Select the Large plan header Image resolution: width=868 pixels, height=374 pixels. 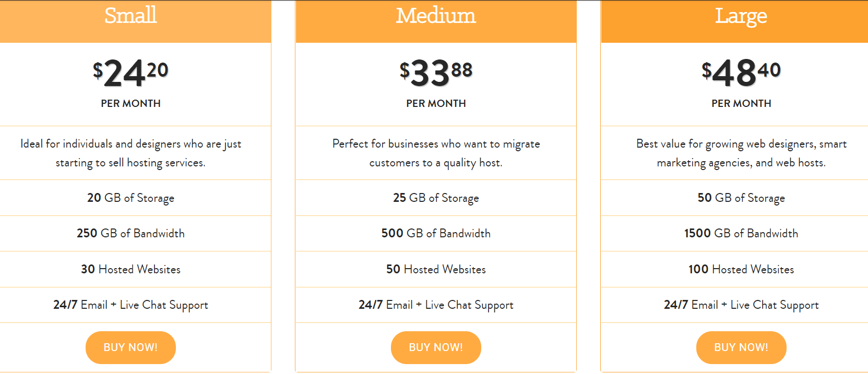click(734, 21)
